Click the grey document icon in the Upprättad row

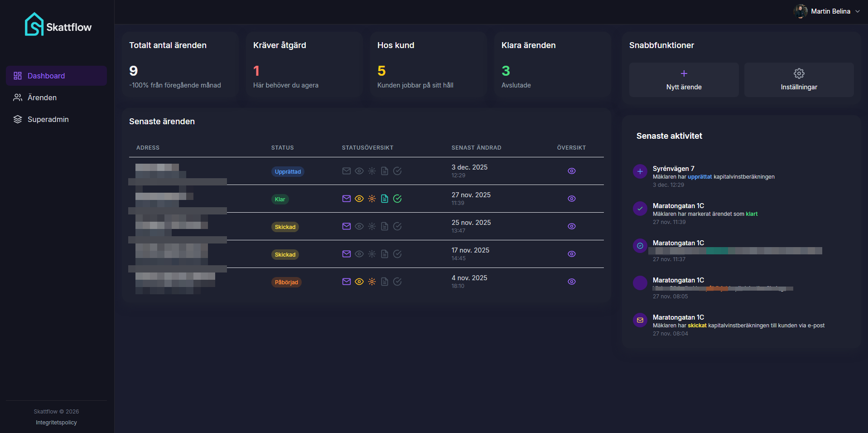[385, 171]
